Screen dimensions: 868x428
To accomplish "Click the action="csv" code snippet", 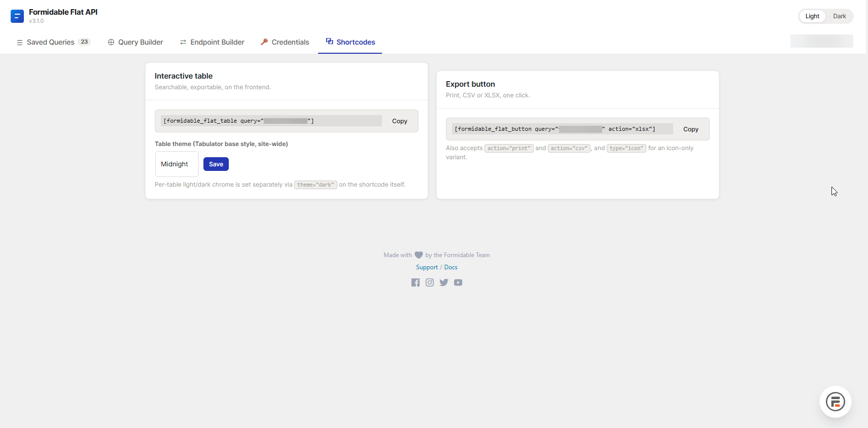I will point(569,148).
